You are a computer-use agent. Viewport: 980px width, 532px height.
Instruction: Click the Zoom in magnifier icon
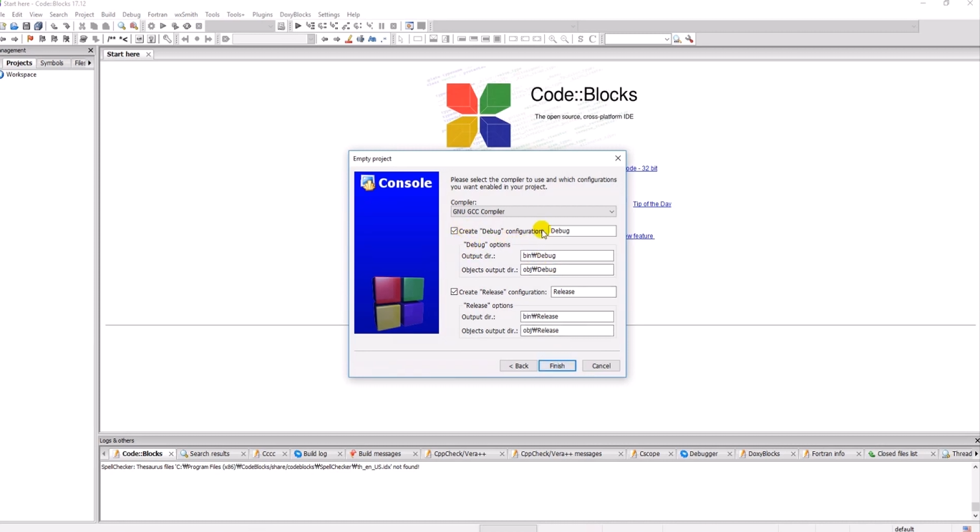pos(553,39)
